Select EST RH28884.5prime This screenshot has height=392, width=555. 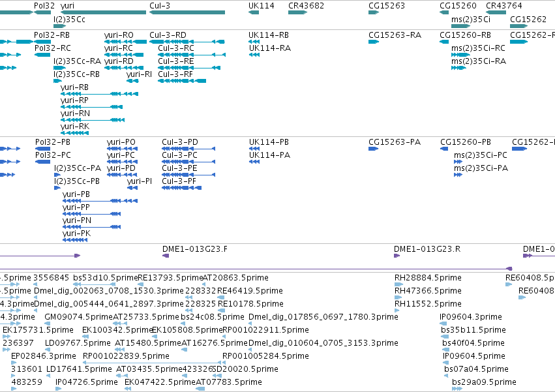pos(428,278)
